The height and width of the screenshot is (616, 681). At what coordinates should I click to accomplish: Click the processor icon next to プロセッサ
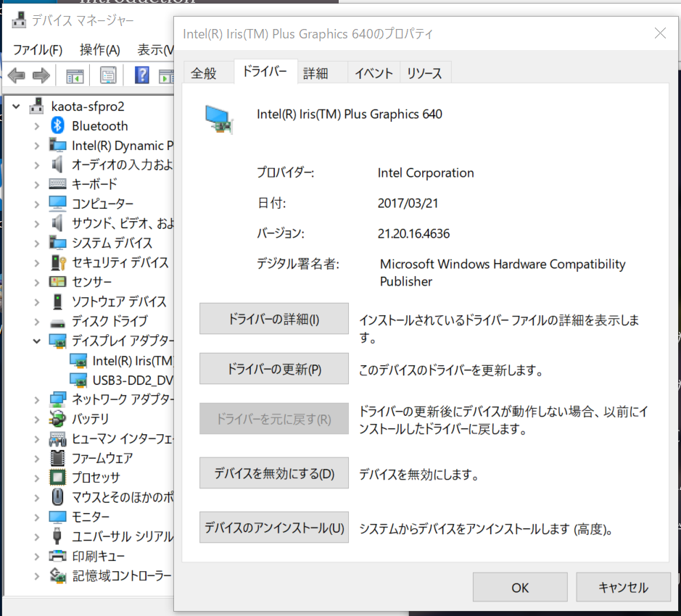pyautogui.click(x=57, y=477)
